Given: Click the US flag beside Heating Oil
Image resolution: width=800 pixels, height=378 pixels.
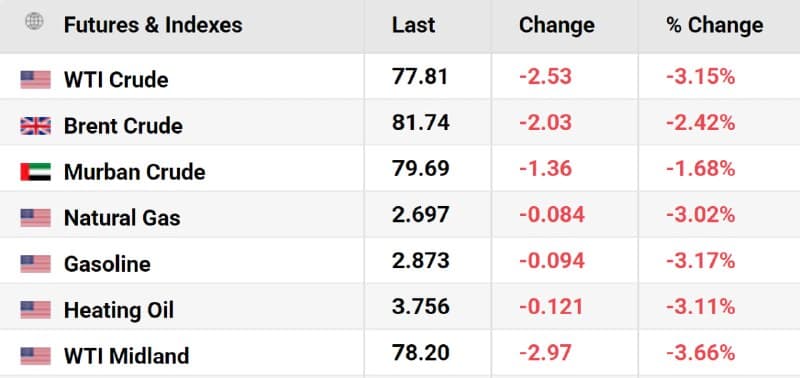Looking at the screenshot, I should pyautogui.click(x=35, y=310).
